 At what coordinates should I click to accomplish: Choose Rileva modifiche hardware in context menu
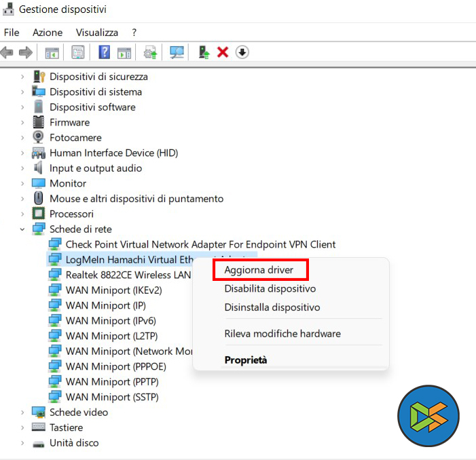point(282,334)
